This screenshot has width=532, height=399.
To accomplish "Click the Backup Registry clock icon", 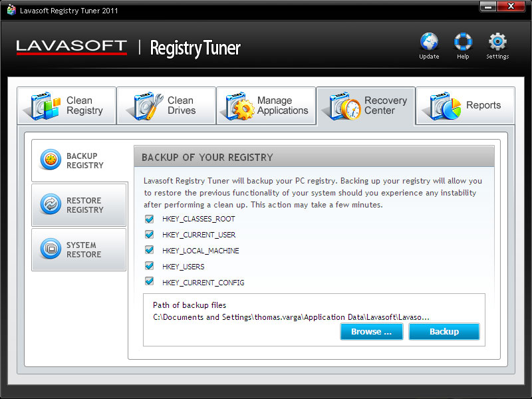I will (51, 159).
